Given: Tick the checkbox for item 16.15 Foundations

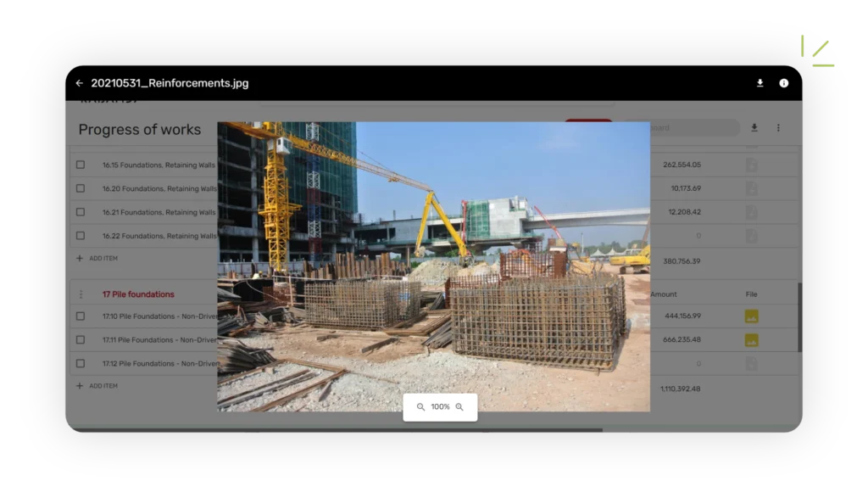Looking at the screenshot, I should coord(81,165).
